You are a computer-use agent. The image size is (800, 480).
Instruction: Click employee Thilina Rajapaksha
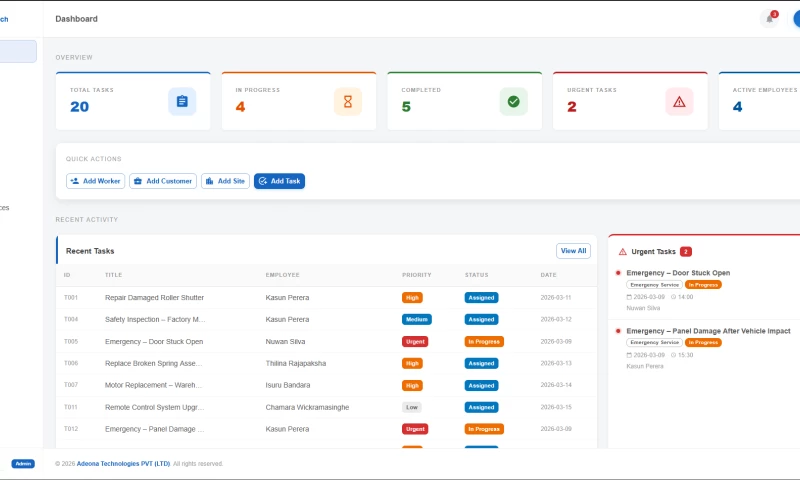296,363
